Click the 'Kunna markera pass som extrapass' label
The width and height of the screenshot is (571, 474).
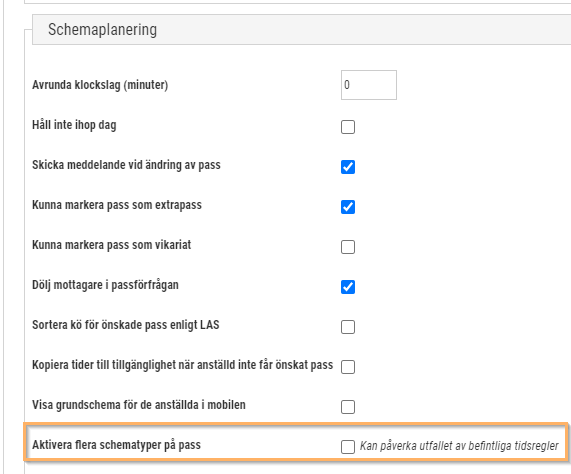[117, 205]
